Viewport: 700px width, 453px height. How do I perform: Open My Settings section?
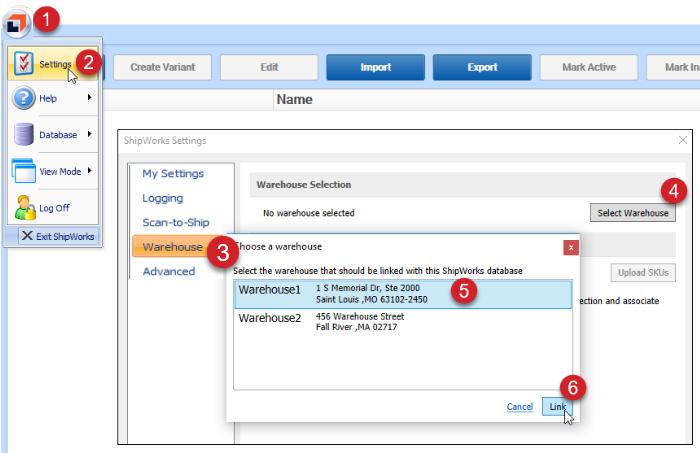[173, 174]
